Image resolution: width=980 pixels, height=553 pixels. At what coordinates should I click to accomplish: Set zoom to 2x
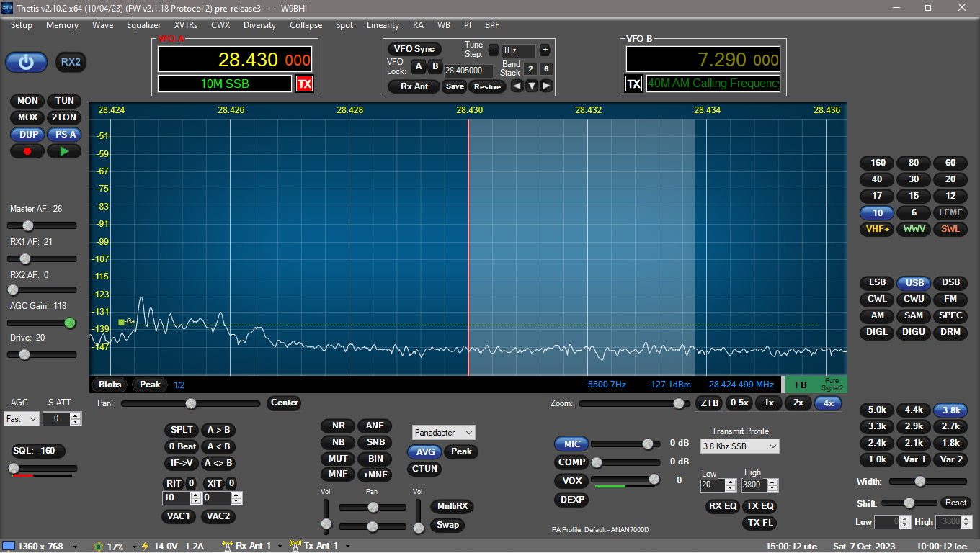pos(798,403)
